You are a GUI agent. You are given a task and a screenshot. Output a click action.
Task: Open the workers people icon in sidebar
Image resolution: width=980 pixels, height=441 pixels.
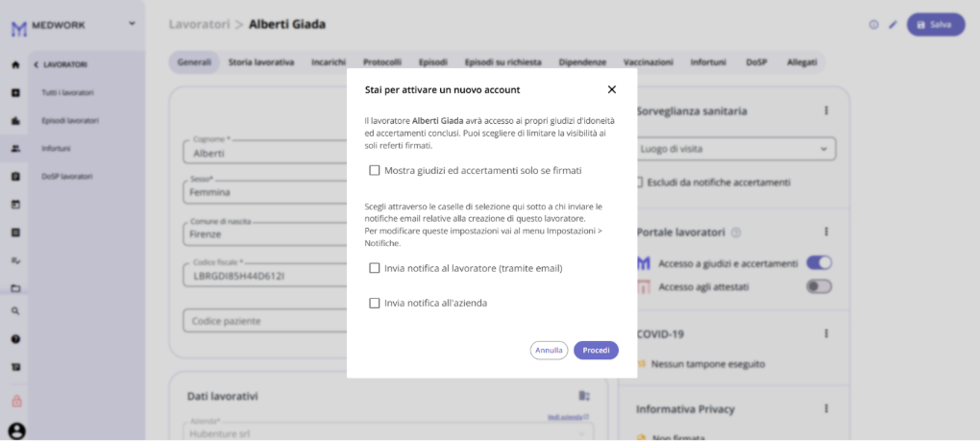click(x=15, y=148)
